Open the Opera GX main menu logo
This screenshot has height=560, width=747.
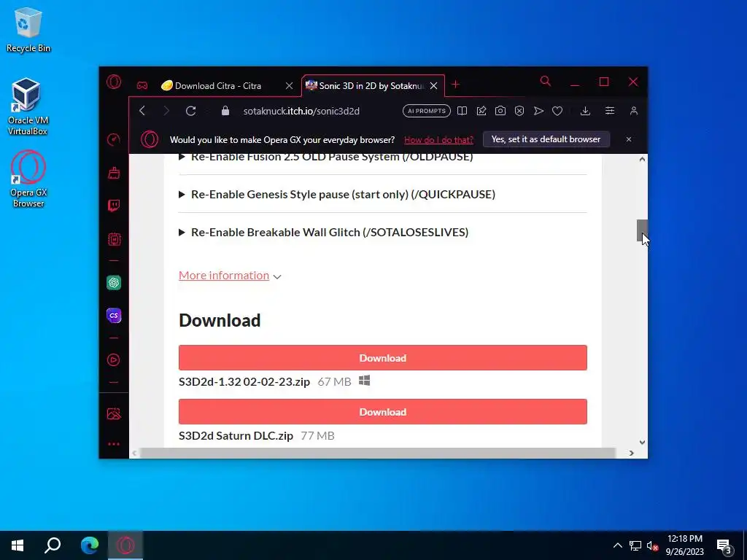[113, 82]
